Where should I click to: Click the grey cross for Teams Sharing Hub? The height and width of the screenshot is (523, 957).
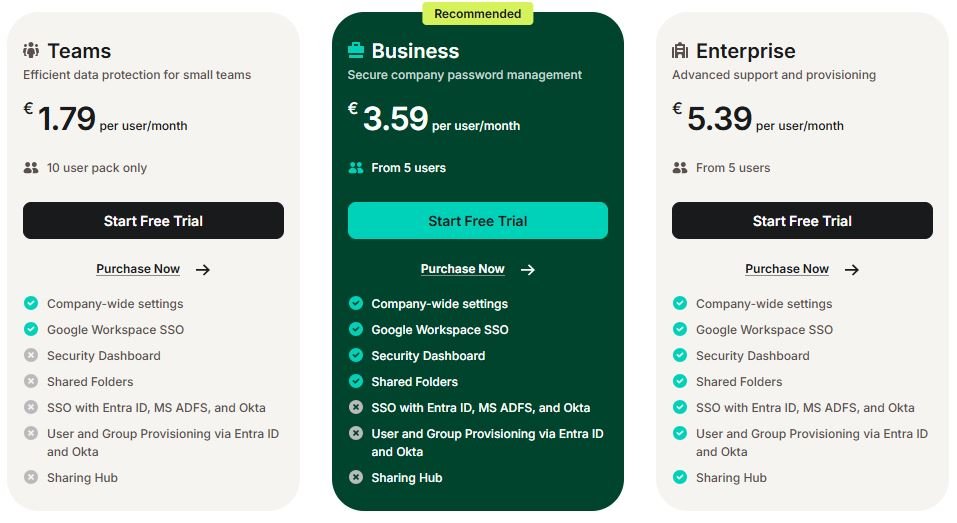click(x=31, y=477)
